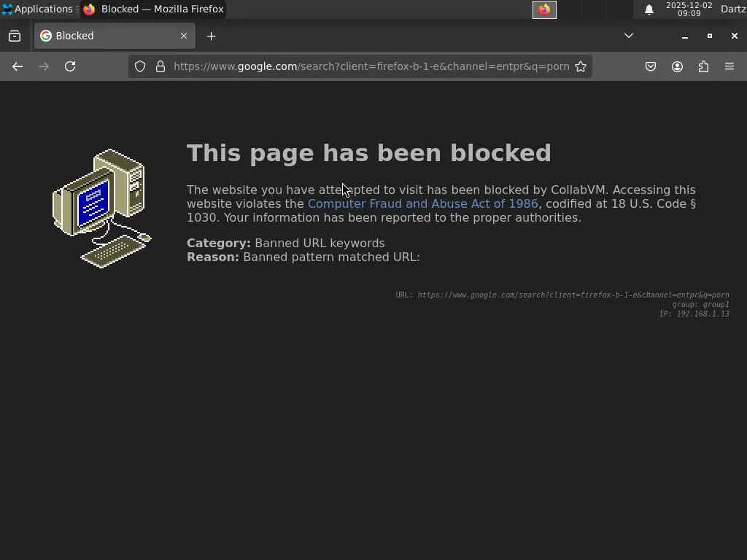Open the tracking protection shield icon
The height and width of the screenshot is (560, 747).
(139, 66)
